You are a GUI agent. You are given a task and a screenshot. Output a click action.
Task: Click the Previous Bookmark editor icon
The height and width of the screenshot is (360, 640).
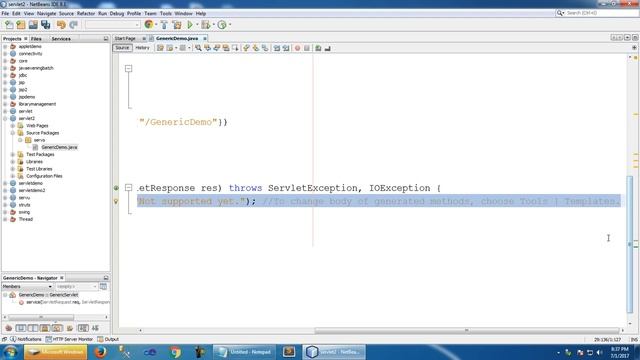tap(247, 48)
